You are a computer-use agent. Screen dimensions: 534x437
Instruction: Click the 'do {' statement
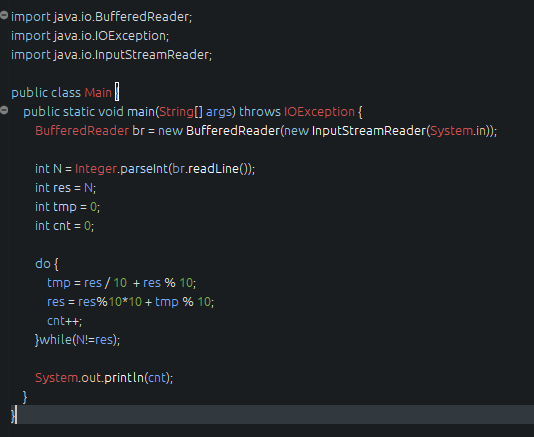click(47, 264)
